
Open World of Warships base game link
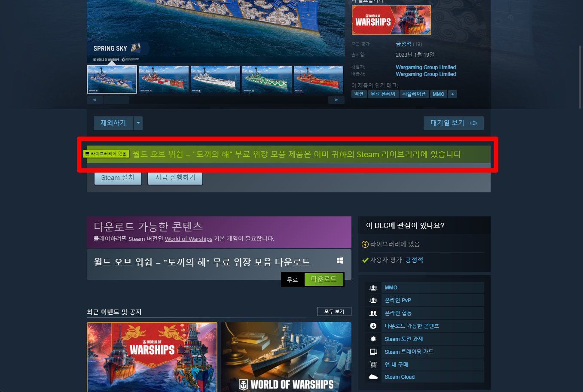189,239
